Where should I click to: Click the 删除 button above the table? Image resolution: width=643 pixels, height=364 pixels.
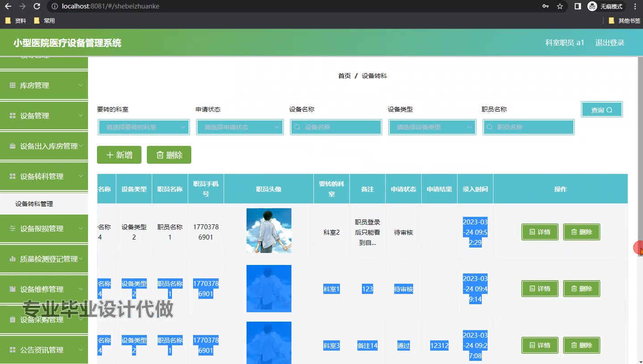coord(169,155)
